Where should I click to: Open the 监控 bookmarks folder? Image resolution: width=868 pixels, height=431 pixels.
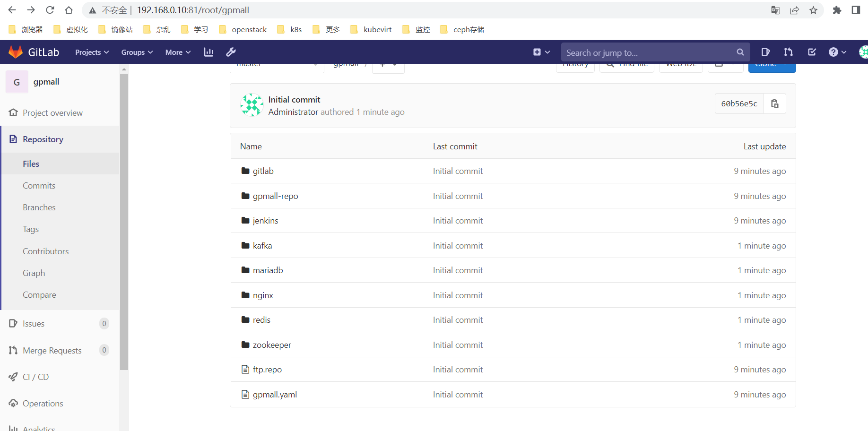(416, 29)
